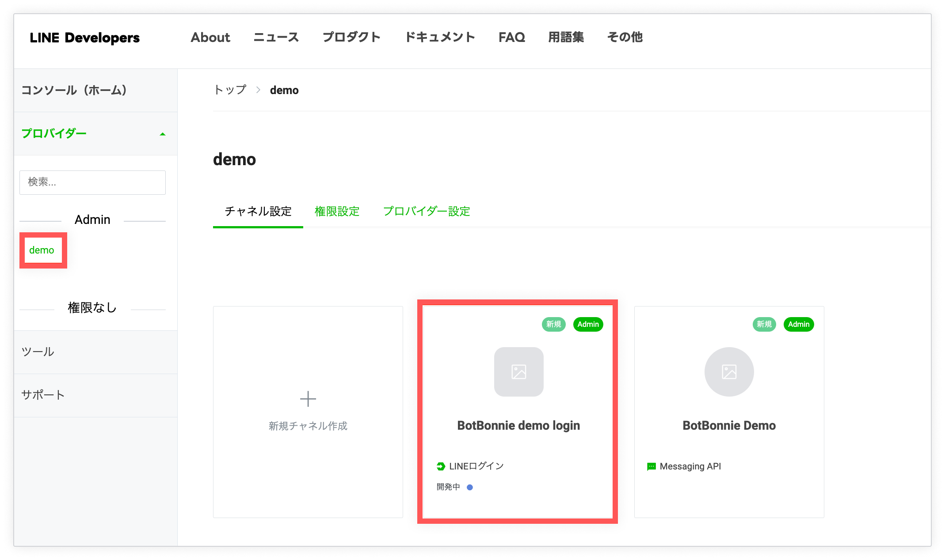Focus the 検索 provider search field
Screen dimensions: 945x560
(92, 182)
